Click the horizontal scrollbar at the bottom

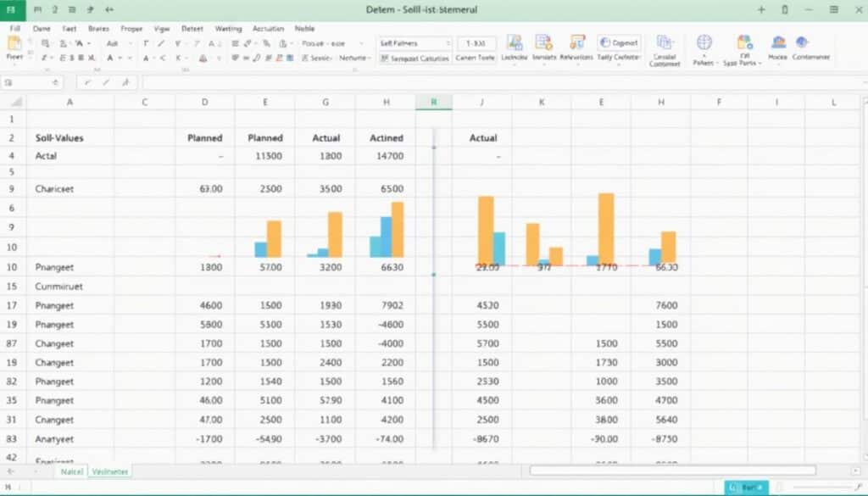pos(672,471)
